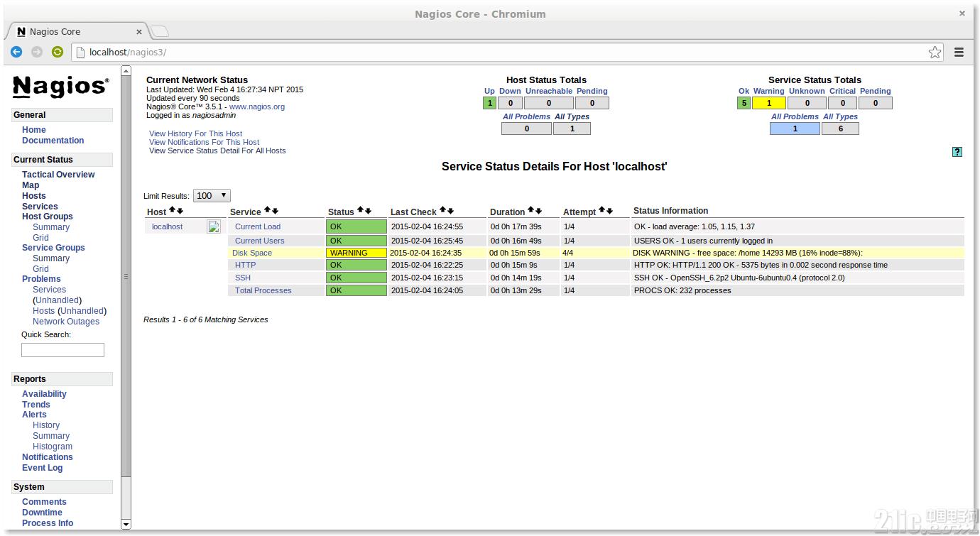Open the Limit Results dropdown
Image resolution: width=980 pixels, height=536 pixels.
212,195
